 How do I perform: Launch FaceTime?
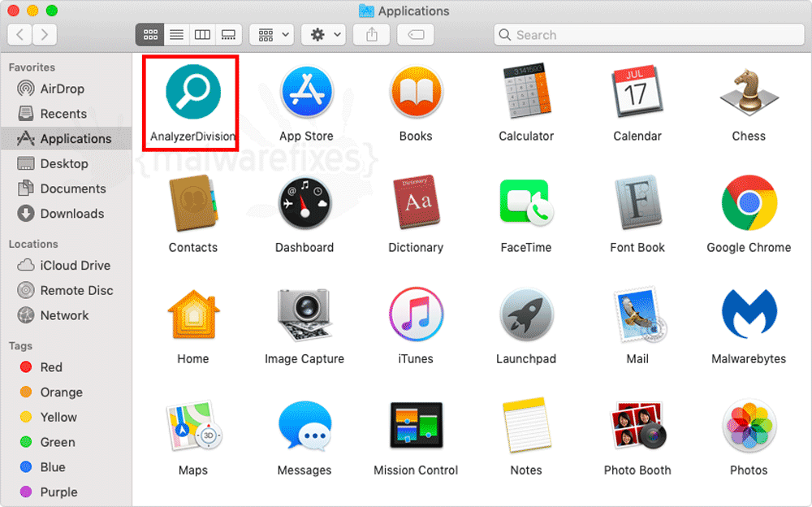coord(526,203)
